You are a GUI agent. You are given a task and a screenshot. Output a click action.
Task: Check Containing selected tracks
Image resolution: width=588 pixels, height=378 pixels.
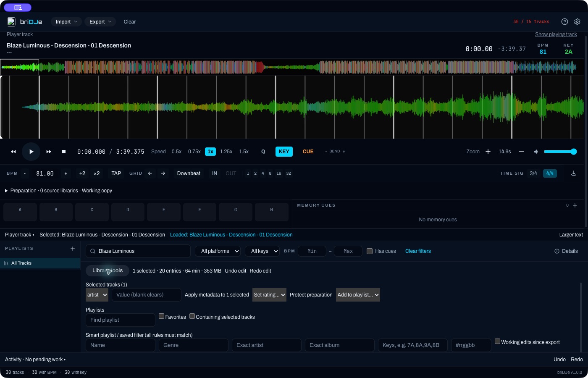coord(192,316)
